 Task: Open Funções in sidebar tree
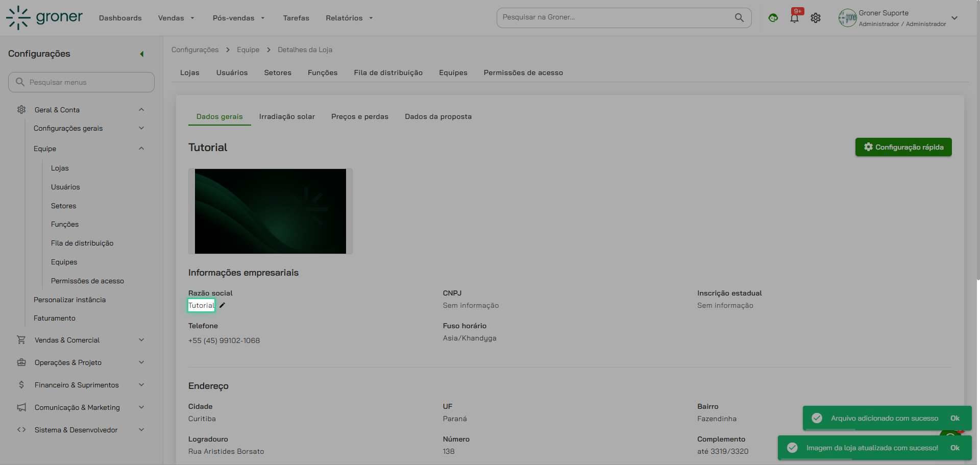(65, 224)
